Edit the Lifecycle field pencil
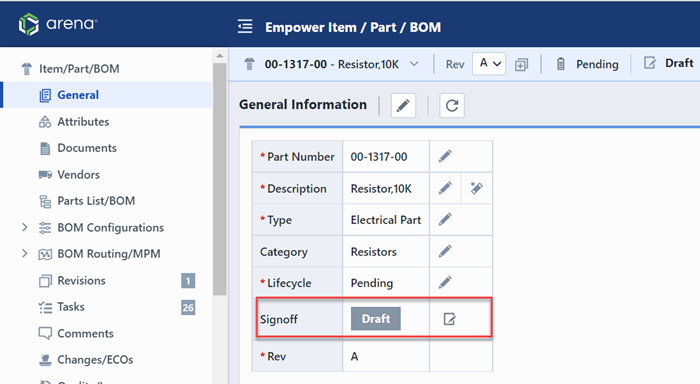 445,282
